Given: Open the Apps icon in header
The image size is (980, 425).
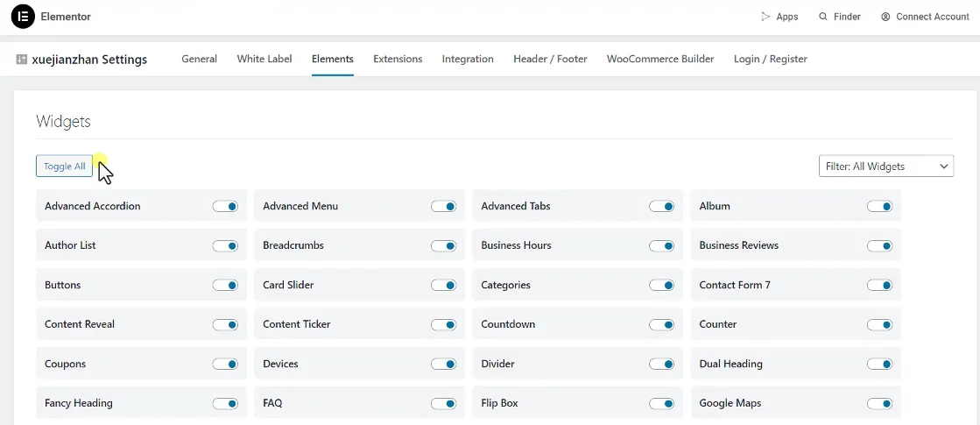Looking at the screenshot, I should 765,17.
